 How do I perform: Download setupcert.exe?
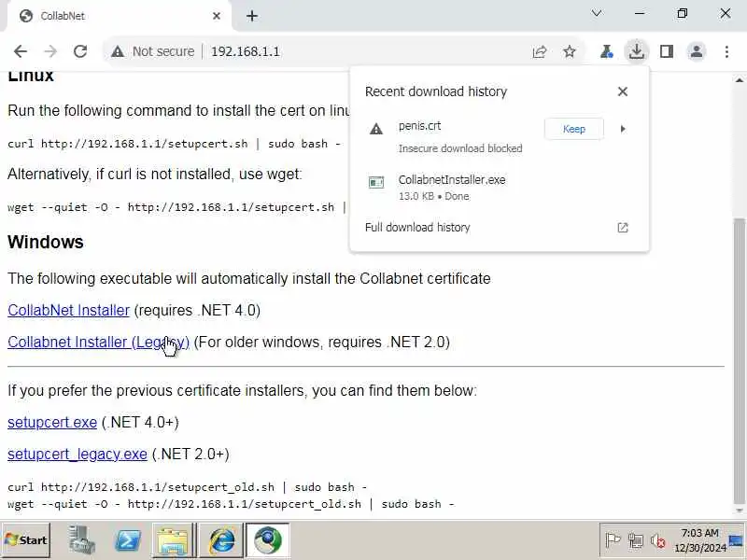[x=52, y=423]
